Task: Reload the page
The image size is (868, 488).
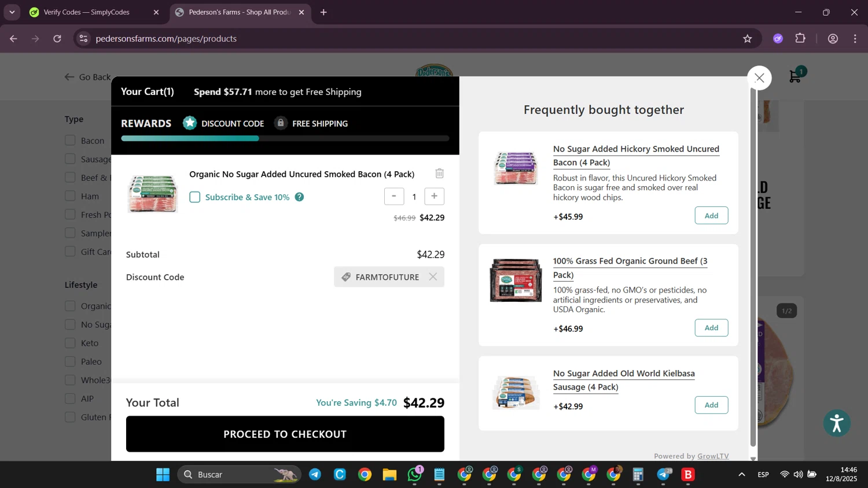Action: [x=57, y=39]
